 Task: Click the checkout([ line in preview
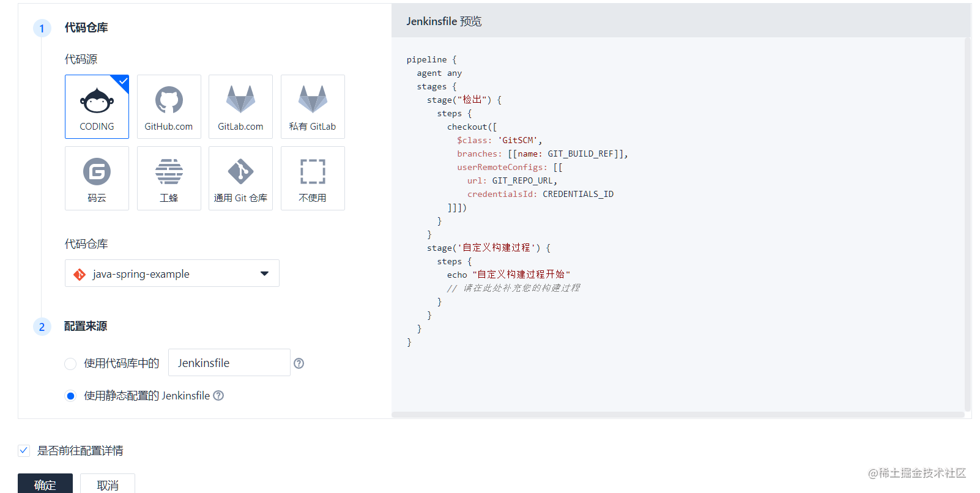472,127
